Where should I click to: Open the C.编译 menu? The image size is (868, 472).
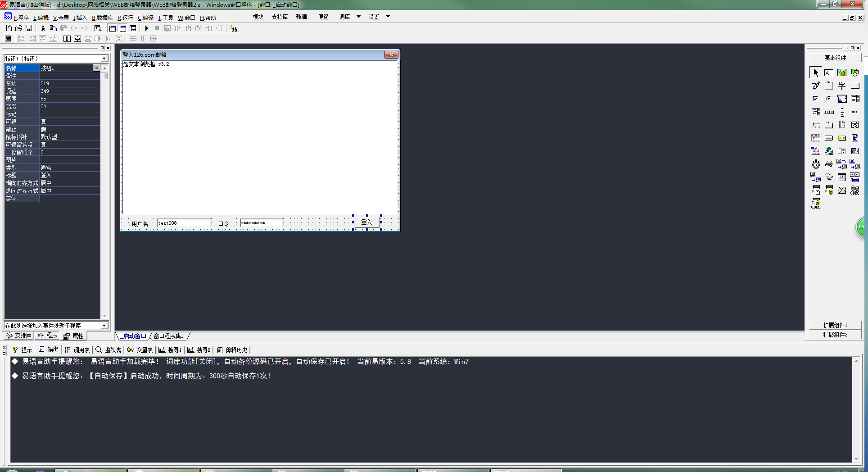click(145, 18)
